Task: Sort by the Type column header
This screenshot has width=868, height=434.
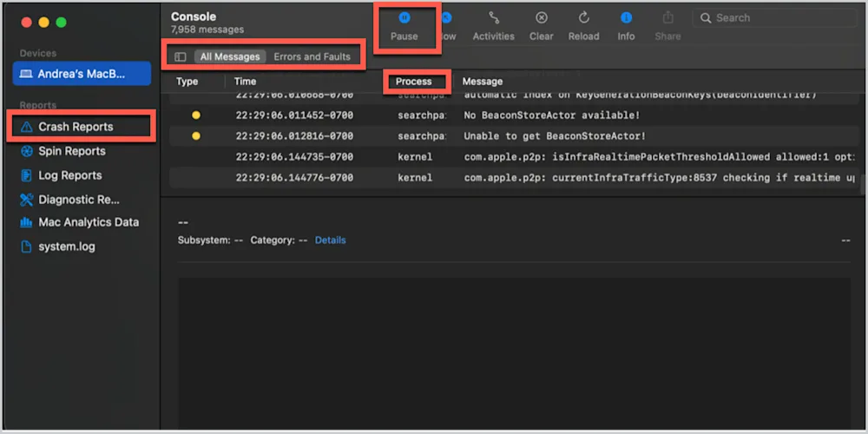Action: click(x=187, y=82)
